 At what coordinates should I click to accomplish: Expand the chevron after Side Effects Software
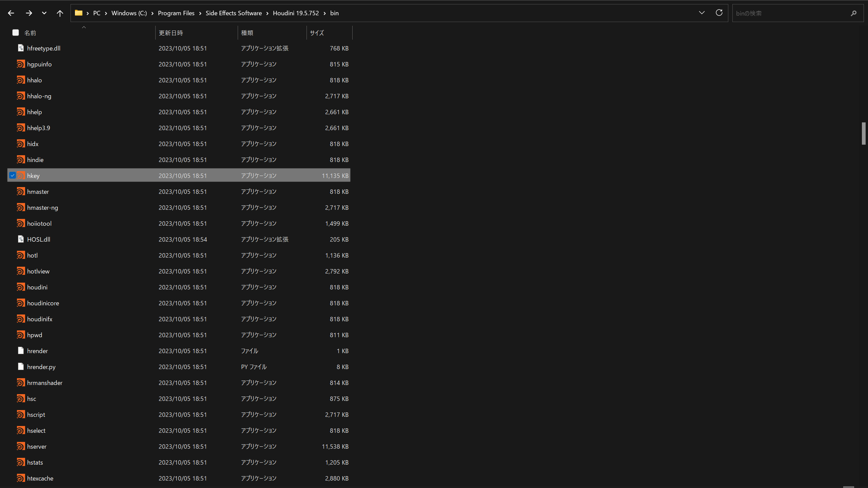[267, 13]
